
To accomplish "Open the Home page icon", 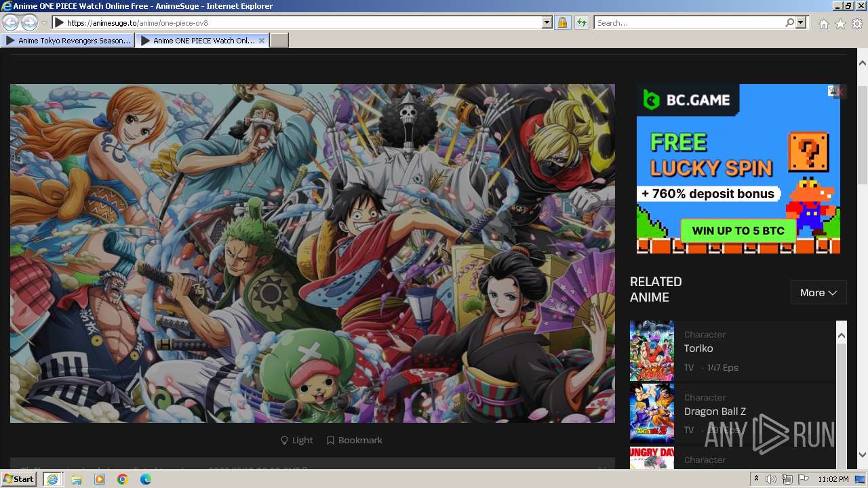I will tap(823, 24).
